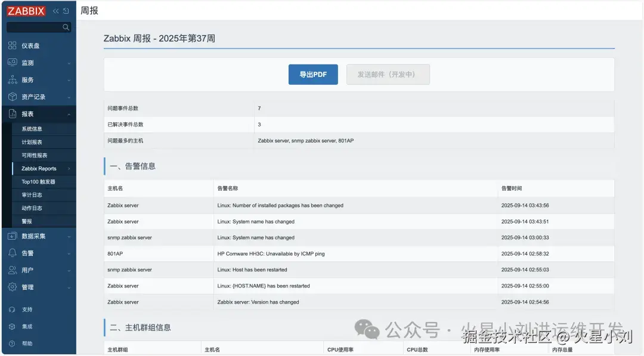Viewport: 644px width, 356px height.
Task: Click the search magnifier icon
Action: click(66, 27)
